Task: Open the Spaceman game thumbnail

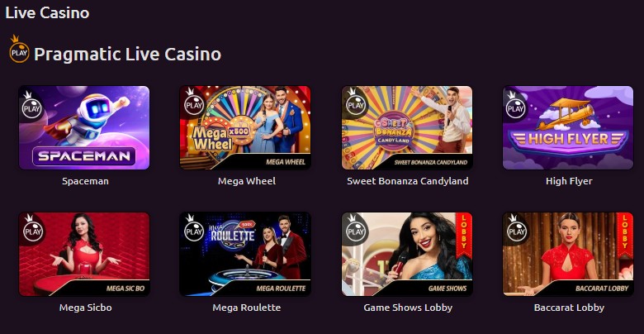Action: click(x=84, y=127)
